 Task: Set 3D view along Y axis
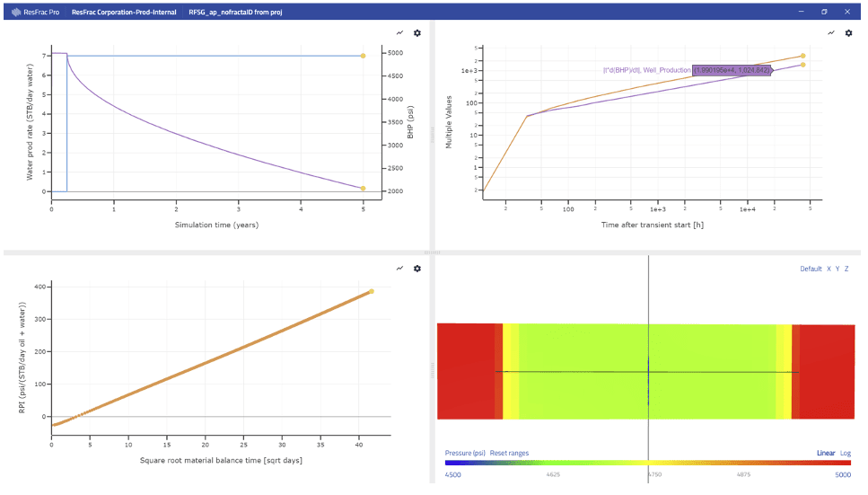(x=837, y=269)
